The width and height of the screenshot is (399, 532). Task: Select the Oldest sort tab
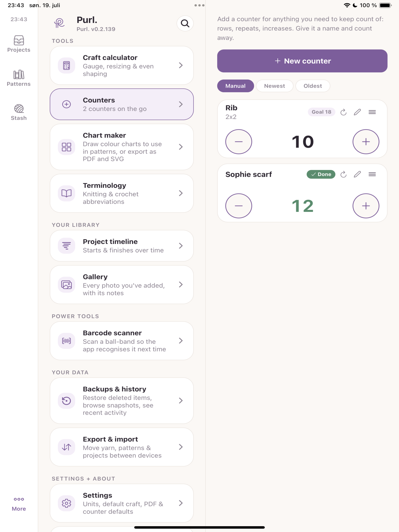point(313,86)
